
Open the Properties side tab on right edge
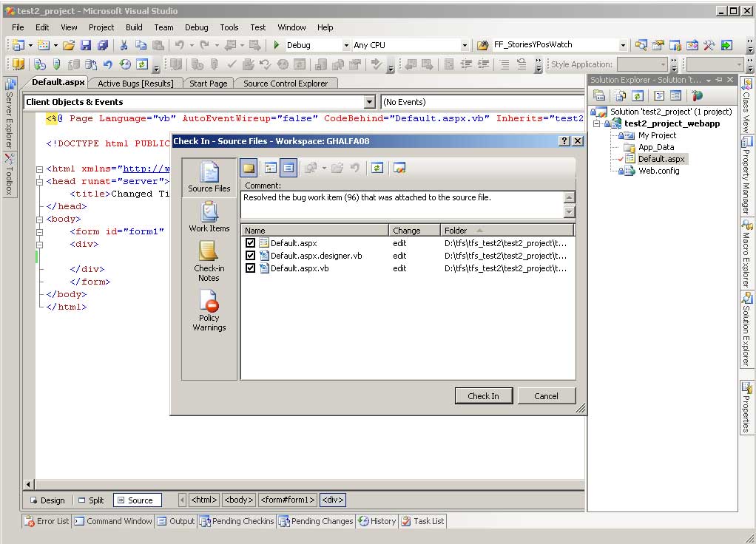(x=746, y=407)
